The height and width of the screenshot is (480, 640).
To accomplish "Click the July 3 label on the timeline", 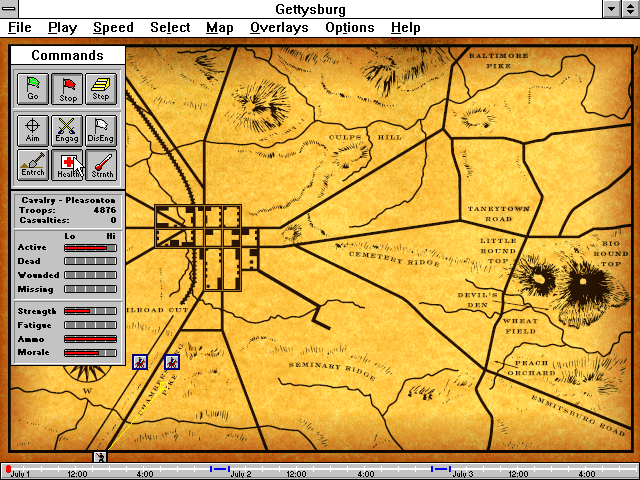I will pos(462,474).
